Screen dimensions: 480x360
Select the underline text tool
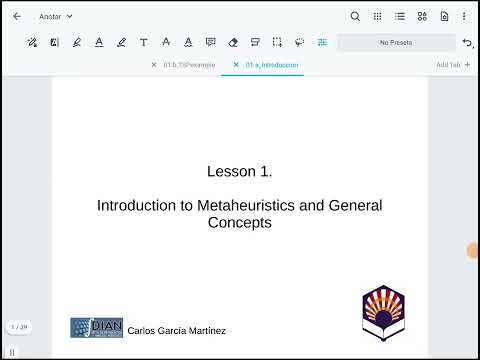(x=99, y=42)
